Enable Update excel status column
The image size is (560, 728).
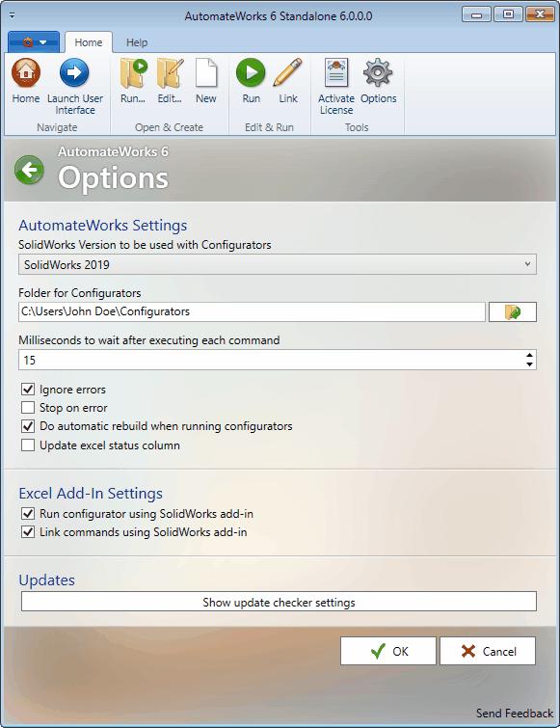(28, 445)
